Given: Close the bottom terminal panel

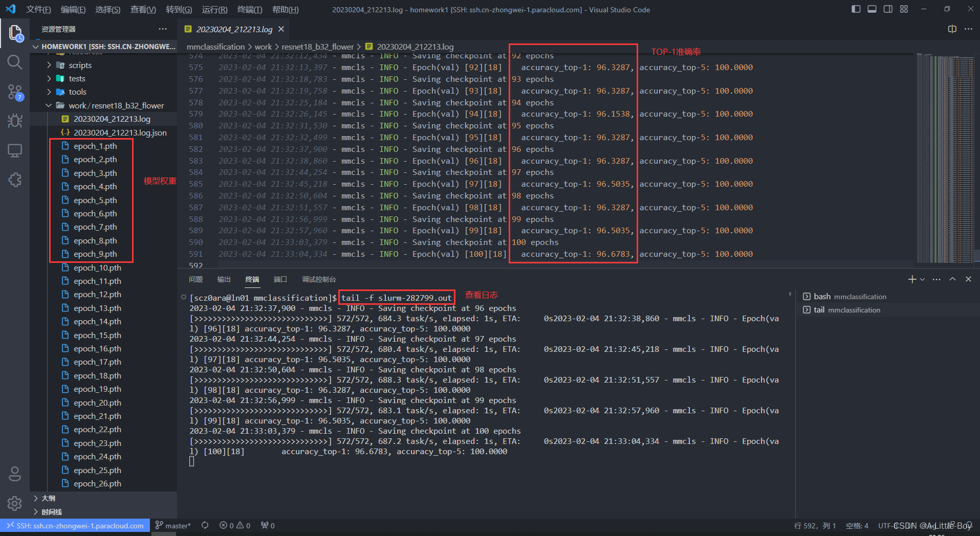Looking at the screenshot, I should pyautogui.click(x=968, y=279).
